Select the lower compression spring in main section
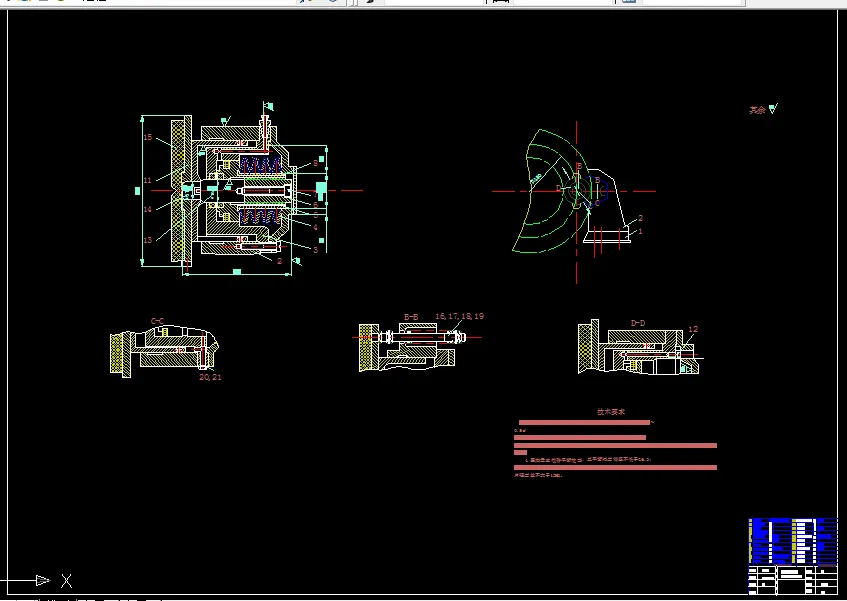This screenshot has height=601, width=847. (260, 217)
